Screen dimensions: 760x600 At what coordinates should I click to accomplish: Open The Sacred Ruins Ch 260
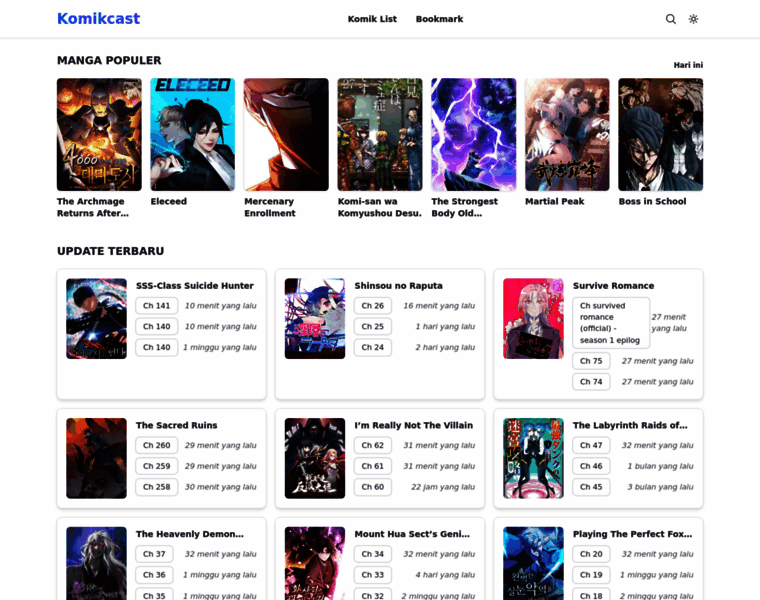coord(157,445)
